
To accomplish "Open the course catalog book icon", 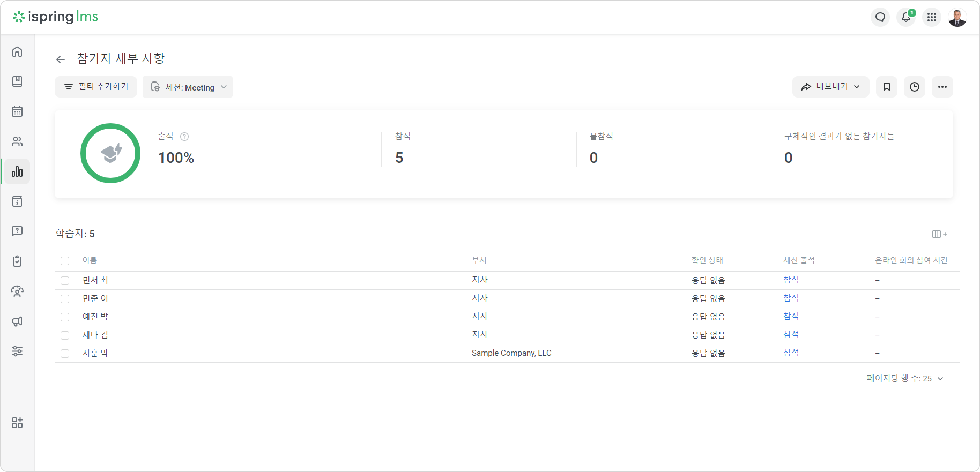I will coord(17,81).
